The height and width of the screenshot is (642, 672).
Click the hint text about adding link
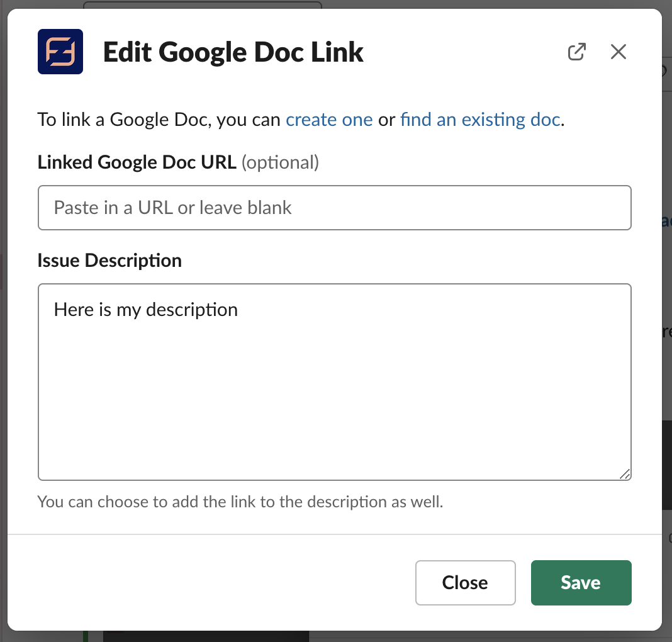(x=240, y=502)
